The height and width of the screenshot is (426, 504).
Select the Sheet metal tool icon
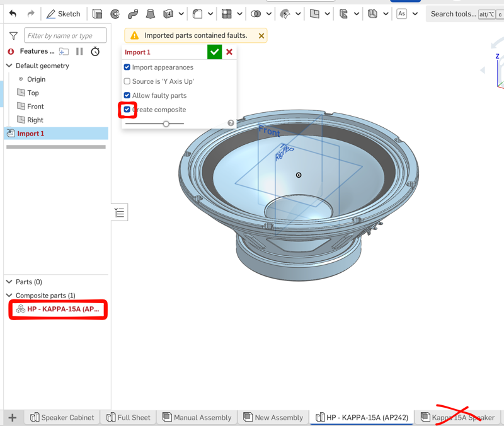point(372,14)
